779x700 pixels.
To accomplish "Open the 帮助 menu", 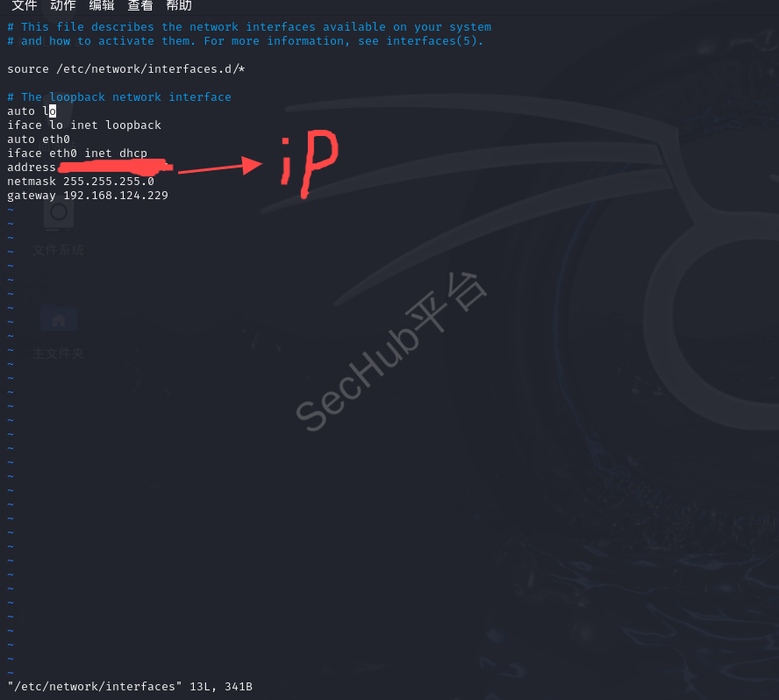I will 179,5.
